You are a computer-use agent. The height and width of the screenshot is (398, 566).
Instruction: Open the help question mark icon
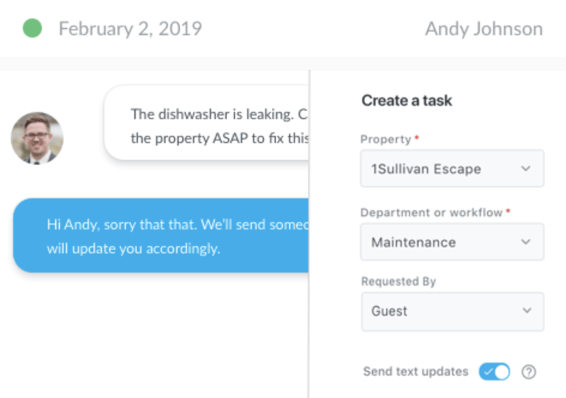[x=528, y=372]
